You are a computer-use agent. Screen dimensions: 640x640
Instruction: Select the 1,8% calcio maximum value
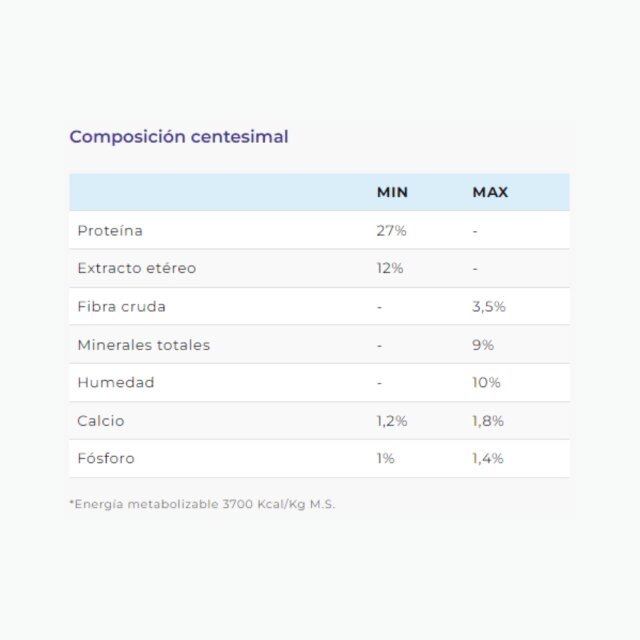click(488, 421)
